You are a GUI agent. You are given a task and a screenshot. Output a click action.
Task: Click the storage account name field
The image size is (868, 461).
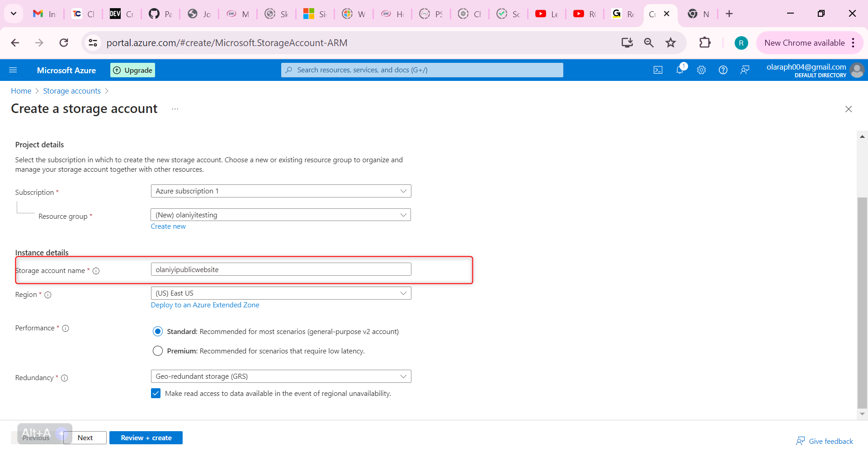[281, 269]
